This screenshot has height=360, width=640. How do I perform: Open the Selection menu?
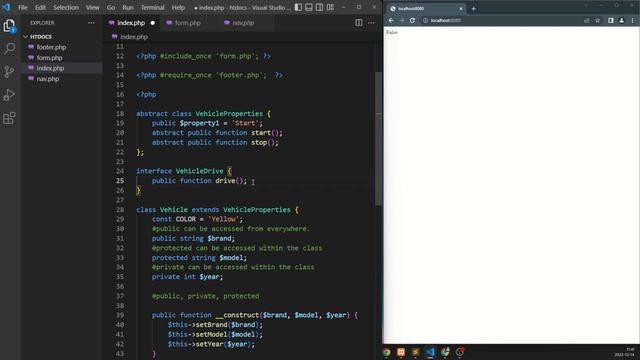coord(66,7)
